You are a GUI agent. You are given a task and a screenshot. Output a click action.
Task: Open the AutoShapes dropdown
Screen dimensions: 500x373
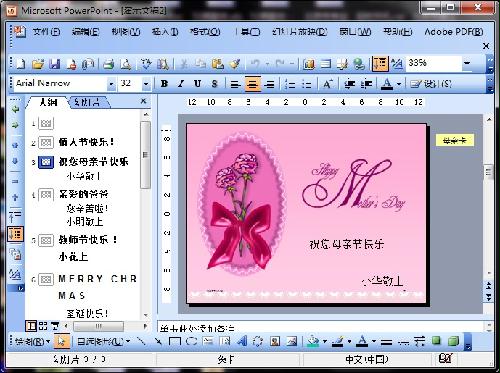[103, 341]
